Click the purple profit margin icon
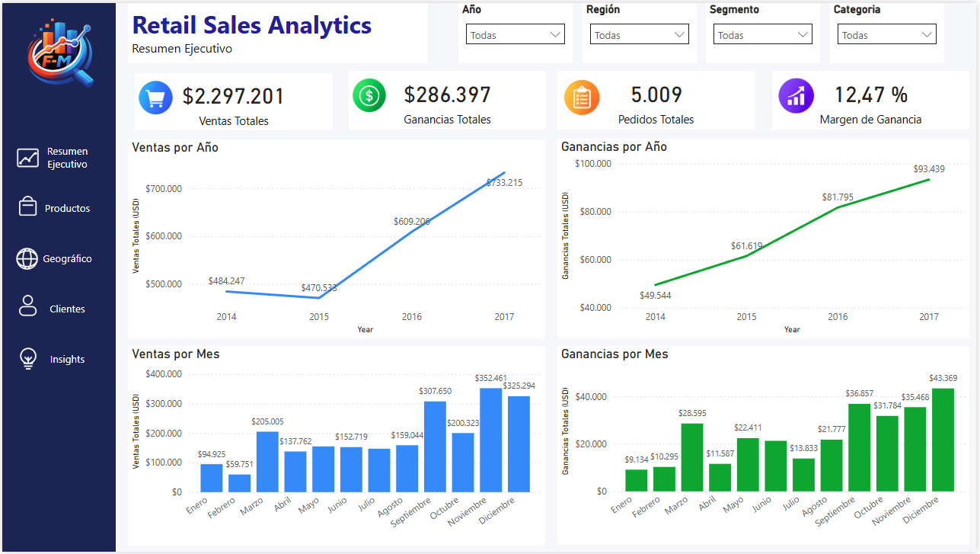 [796, 96]
